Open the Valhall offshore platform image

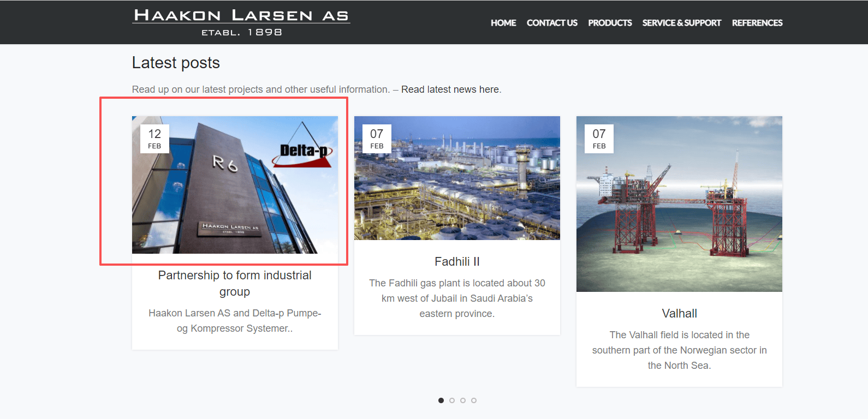(679, 204)
